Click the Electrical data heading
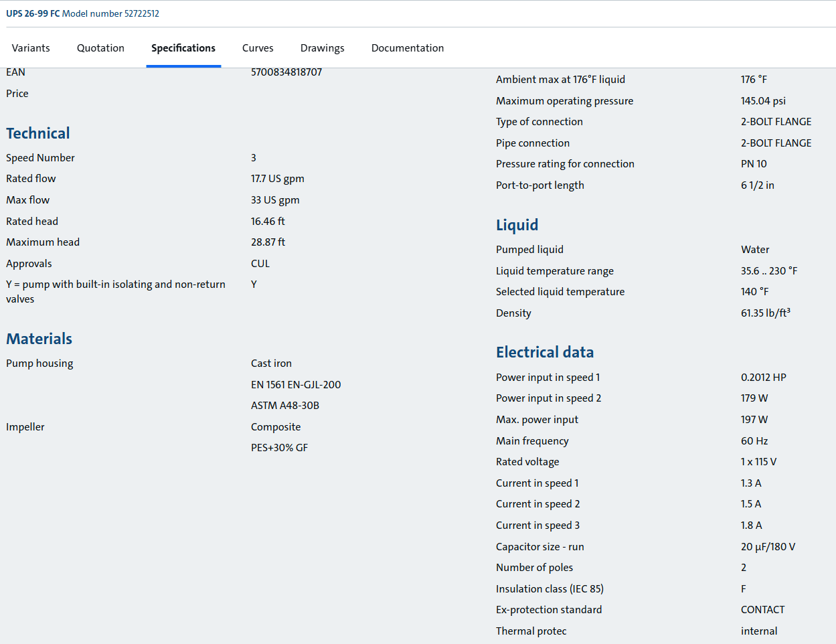836x644 pixels. [x=545, y=352]
